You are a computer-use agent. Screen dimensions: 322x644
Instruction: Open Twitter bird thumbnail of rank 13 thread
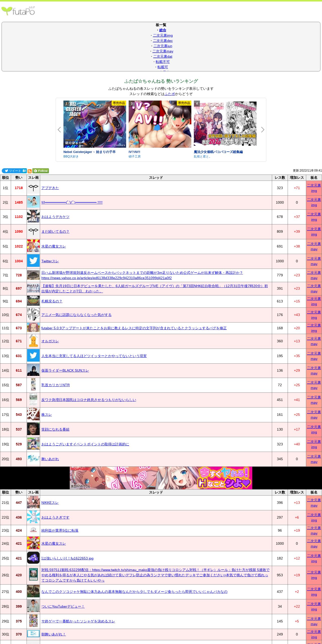(33, 356)
